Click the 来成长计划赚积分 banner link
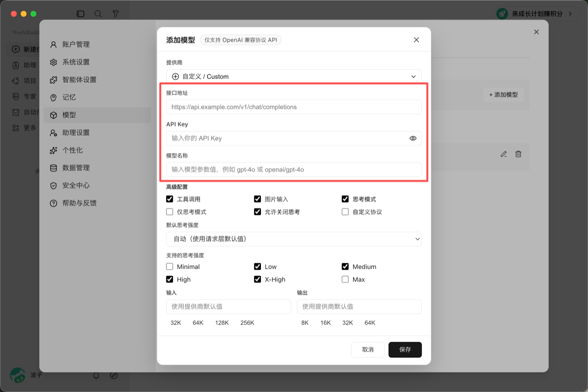The width and height of the screenshot is (588, 392). 537,14
